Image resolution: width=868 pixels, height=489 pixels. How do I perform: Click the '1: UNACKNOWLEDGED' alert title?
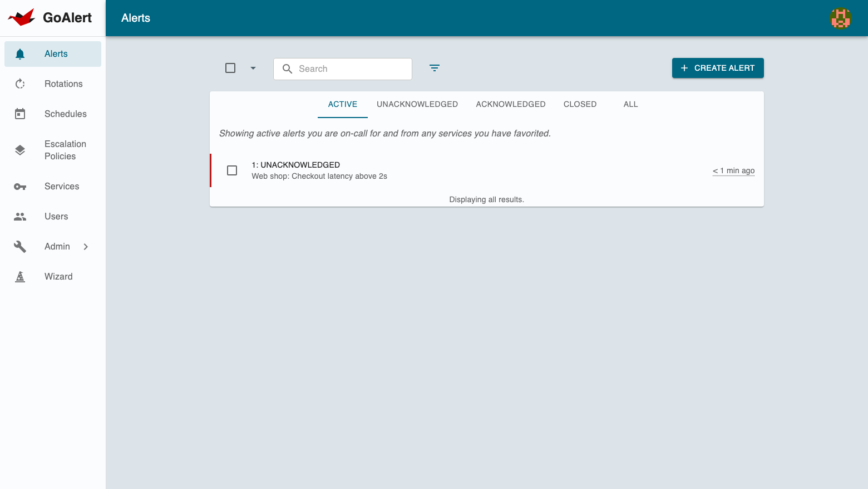[295, 165]
